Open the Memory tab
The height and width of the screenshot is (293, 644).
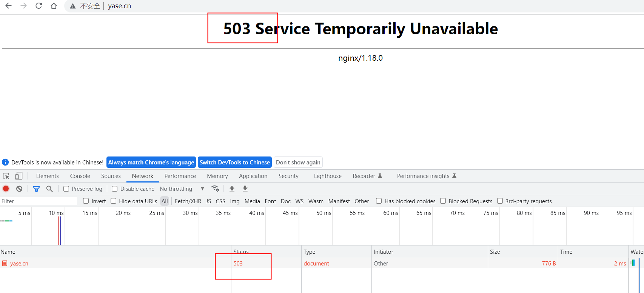point(217,176)
